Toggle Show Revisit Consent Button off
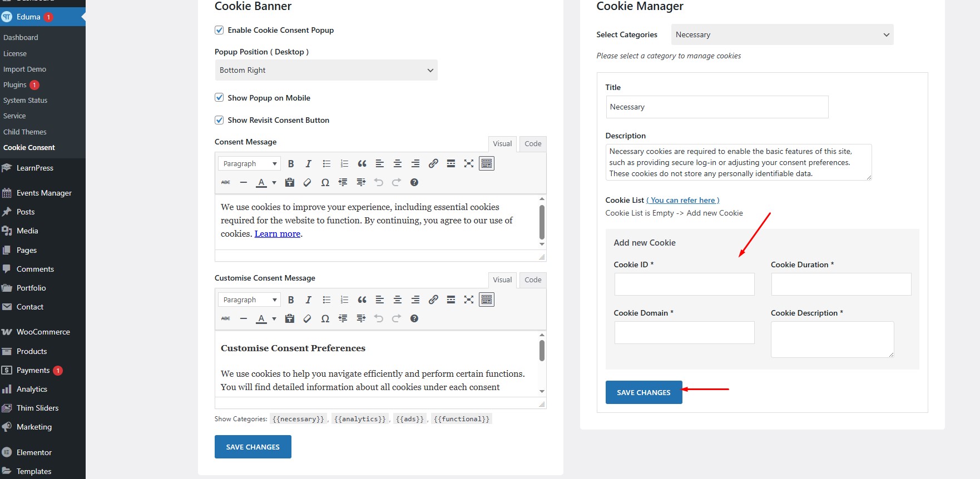980x479 pixels. pyautogui.click(x=219, y=120)
